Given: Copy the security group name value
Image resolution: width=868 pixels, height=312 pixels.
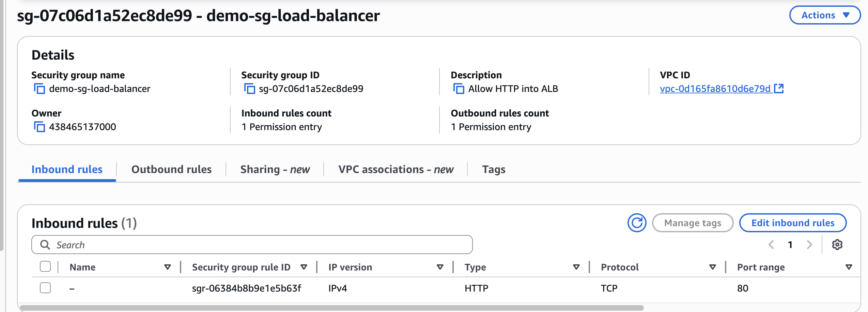Looking at the screenshot, I should [40, 89].
